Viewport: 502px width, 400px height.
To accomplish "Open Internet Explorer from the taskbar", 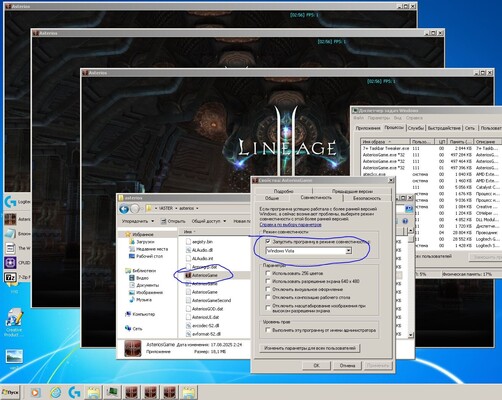I will tap(56, 392).
